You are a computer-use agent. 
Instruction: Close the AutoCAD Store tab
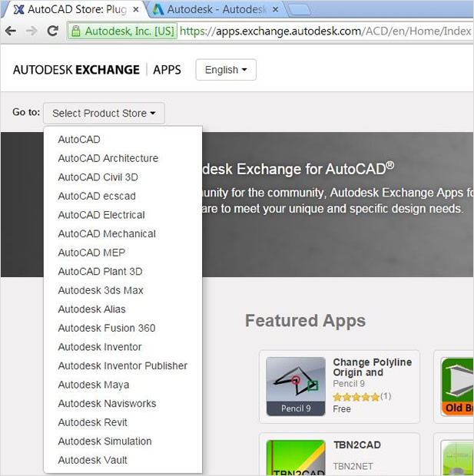134,10
